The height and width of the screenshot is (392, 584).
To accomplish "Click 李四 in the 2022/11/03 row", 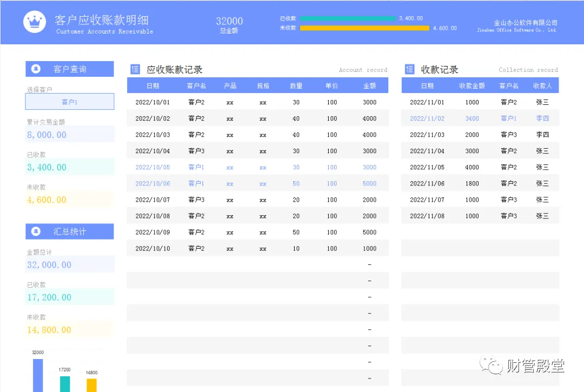I will (542, 135).
